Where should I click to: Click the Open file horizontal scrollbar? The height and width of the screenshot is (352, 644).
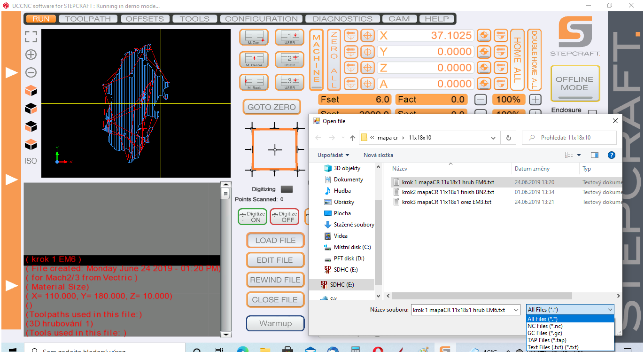tap(482, 296)
